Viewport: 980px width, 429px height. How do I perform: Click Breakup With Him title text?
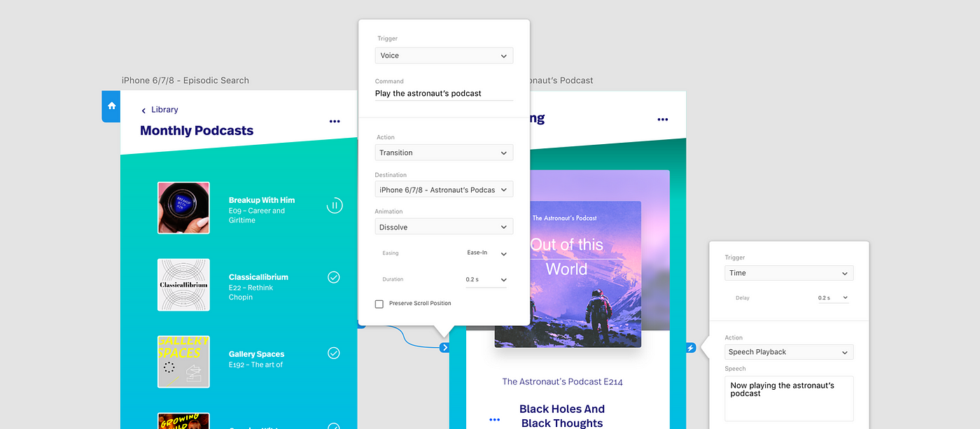click(262, 200)
